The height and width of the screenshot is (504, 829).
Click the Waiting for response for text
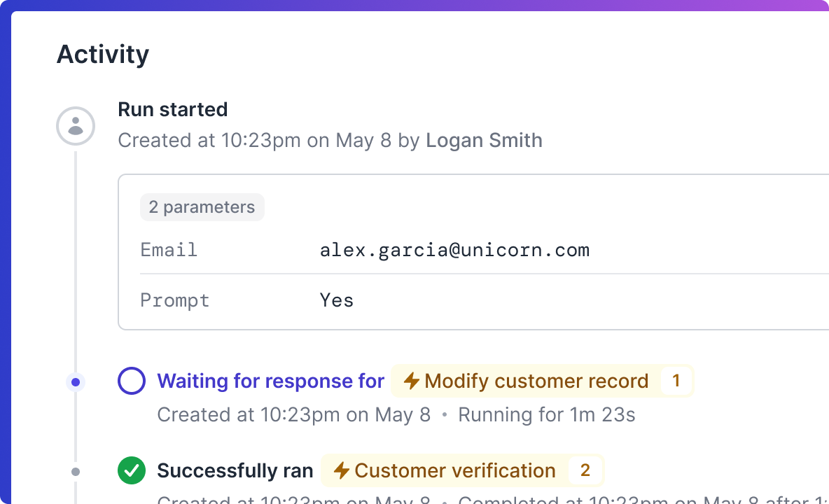pyautogui.click(x=271, y=381)
